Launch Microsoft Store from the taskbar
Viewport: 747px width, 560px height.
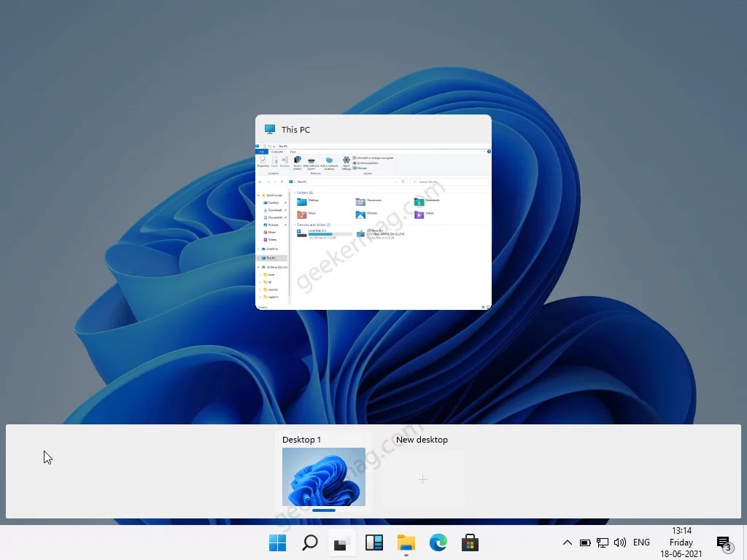click(470, 542)
